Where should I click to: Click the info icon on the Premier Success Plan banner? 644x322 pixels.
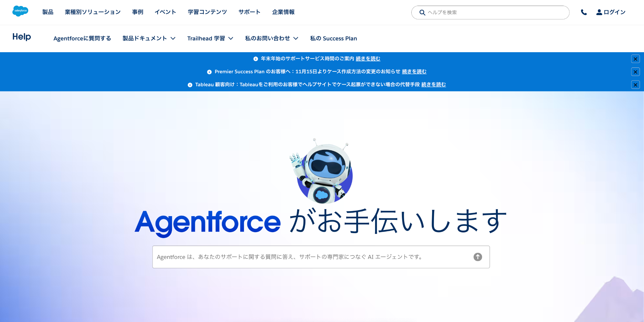tap(209, 72)
